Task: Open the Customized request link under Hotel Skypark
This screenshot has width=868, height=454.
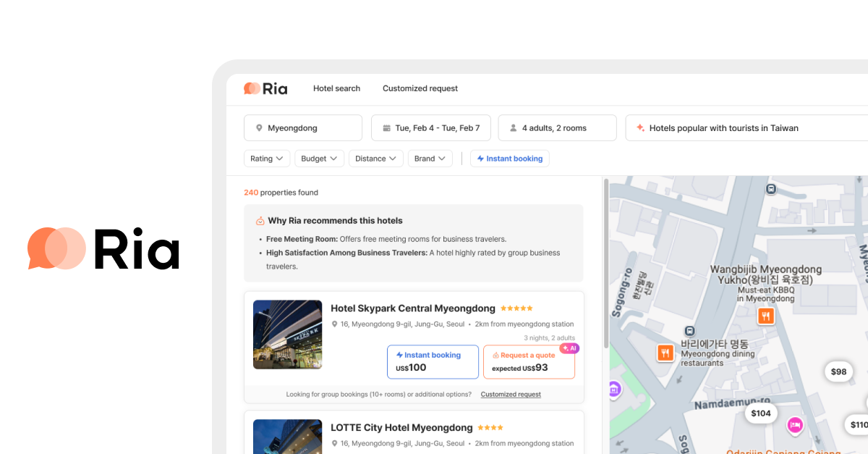Action: tap(511, 395)
